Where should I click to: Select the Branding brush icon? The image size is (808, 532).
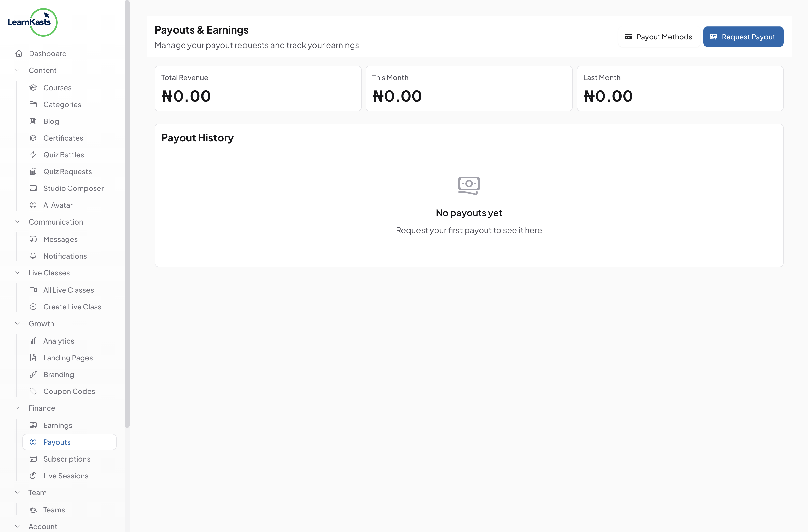click(33, 374)
